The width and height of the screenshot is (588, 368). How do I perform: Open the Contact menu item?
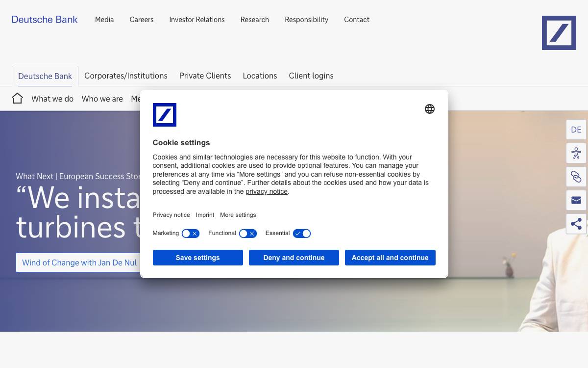tap(357, 20)
